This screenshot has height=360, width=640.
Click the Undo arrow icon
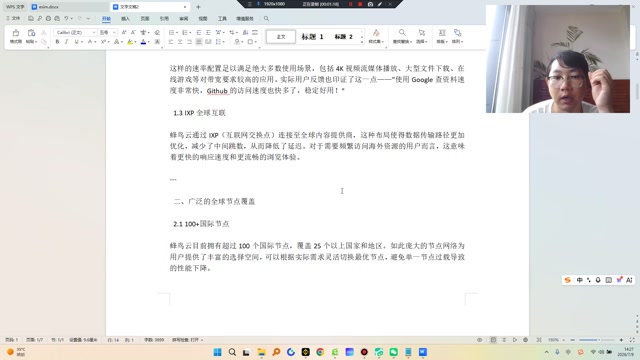click(x=66, y=18)
